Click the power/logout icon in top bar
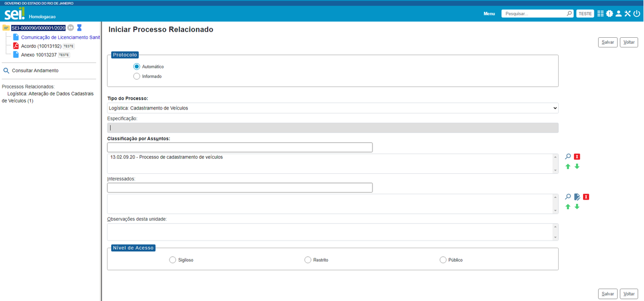 [x=637, y=13]
